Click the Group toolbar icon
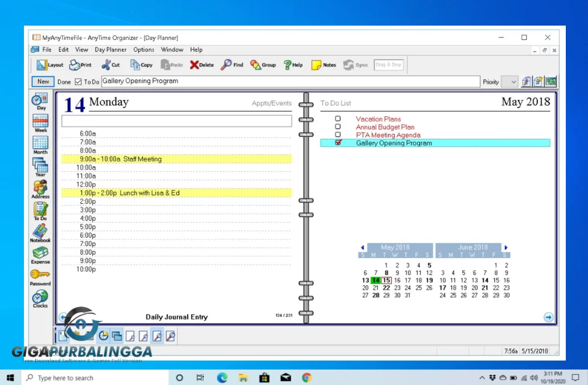The width and height of the screenshot is (588, 385). click(x=263, y=65)
